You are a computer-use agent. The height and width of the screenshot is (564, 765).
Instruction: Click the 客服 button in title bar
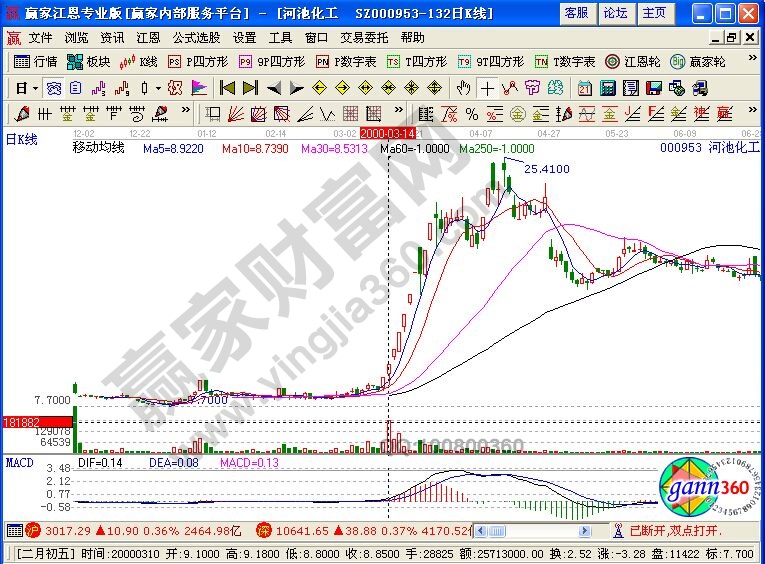pyautogui.click(x=576, y=12)
